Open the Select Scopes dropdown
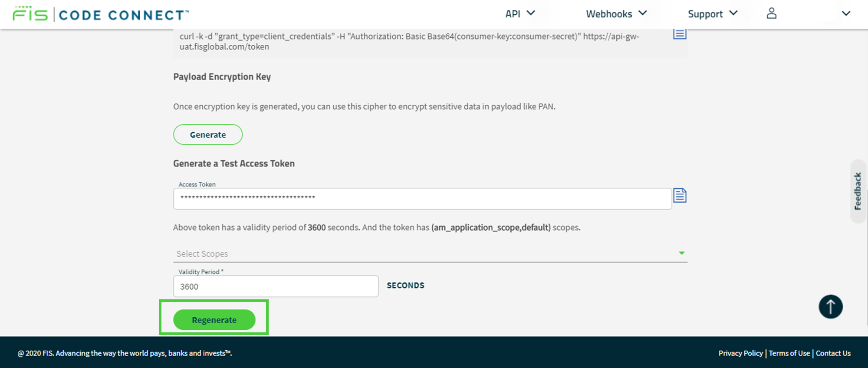 [425, 254]
